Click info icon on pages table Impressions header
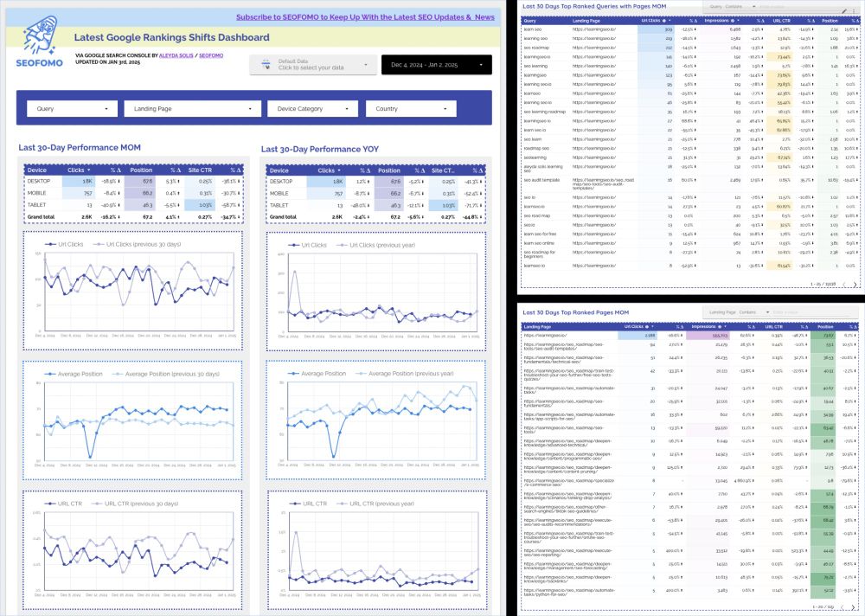Screen dimensions: 865x616 pyautogui.click(x=718, y=327)
